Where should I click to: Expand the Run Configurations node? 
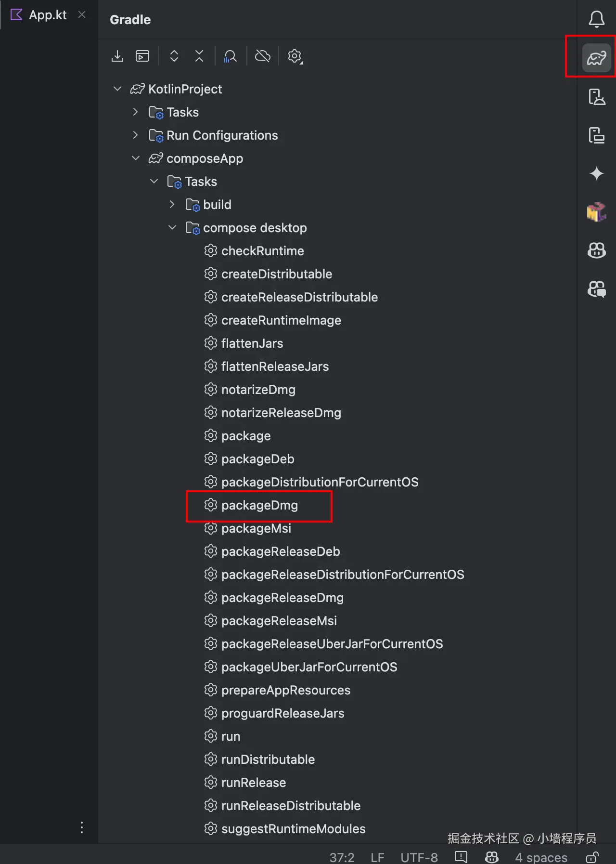136,135
